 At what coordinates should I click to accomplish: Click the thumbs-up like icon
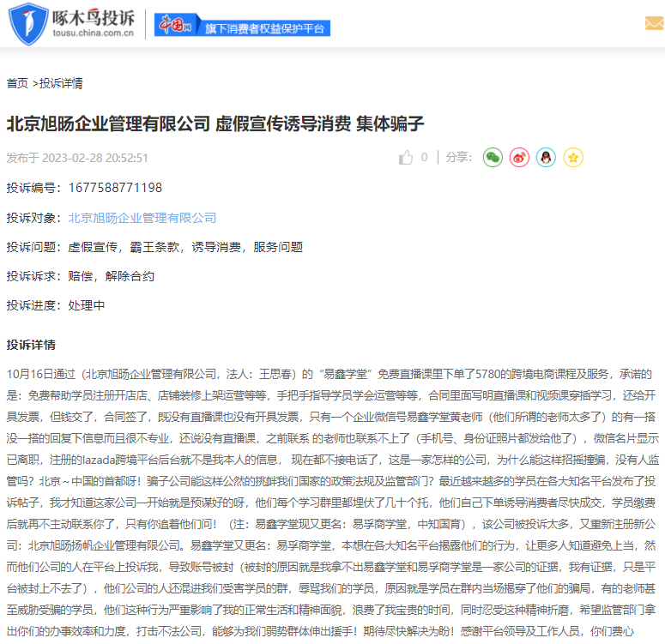[x=406, y=158]
